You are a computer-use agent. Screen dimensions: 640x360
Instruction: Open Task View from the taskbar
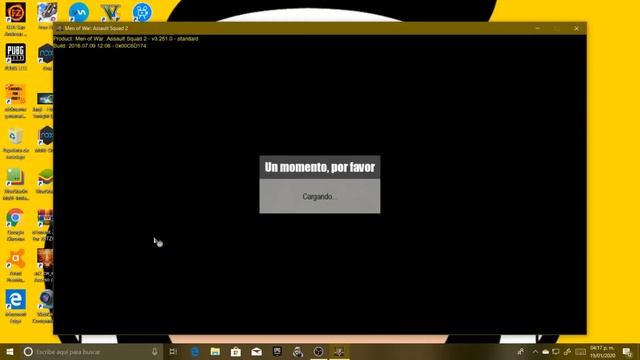click(x=173, y=352)
